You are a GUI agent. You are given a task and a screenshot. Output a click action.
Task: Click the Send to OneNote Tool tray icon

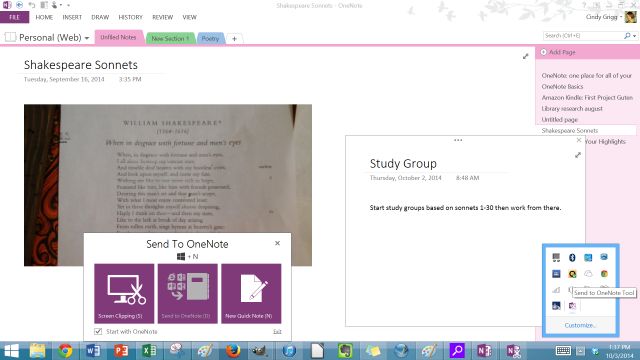[572, 306]
